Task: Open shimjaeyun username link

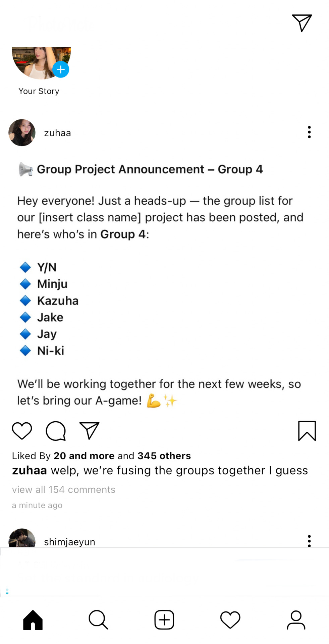Action: (69, 542)
